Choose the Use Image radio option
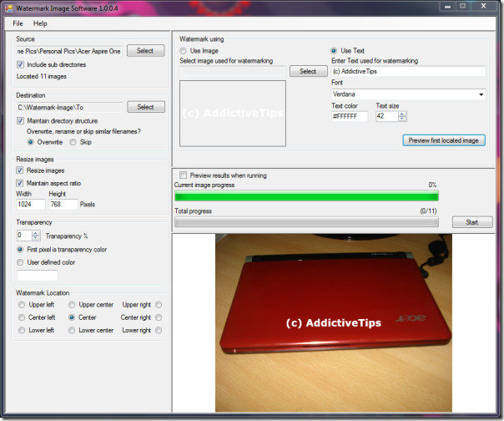The height and width of the screenshot is (421, 504). point(183,50)
